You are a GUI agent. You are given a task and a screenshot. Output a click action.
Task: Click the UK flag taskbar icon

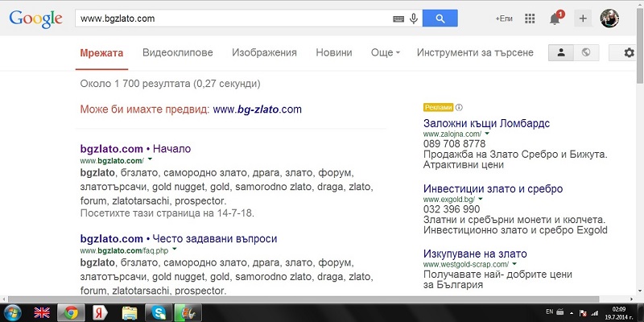coord(42,313)
